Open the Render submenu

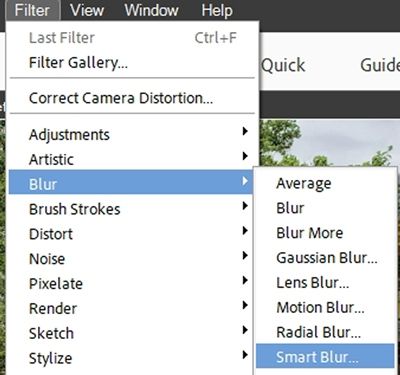131,309
